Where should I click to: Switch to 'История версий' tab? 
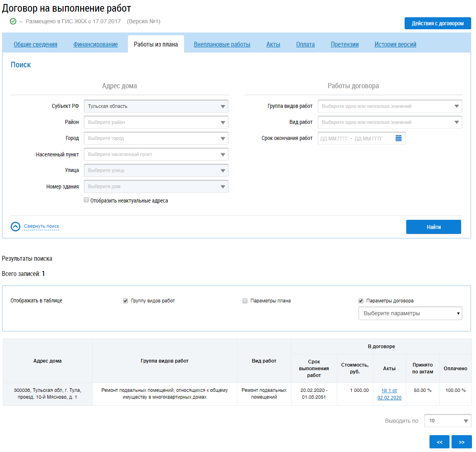coord(395,45)
